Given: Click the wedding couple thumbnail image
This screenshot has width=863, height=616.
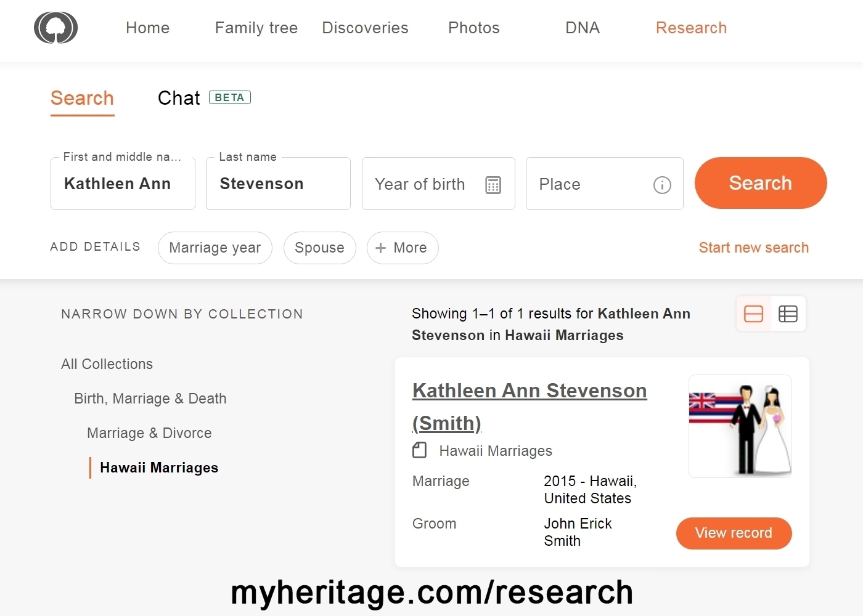Looking at the screenshot, I should click(740, 426).
